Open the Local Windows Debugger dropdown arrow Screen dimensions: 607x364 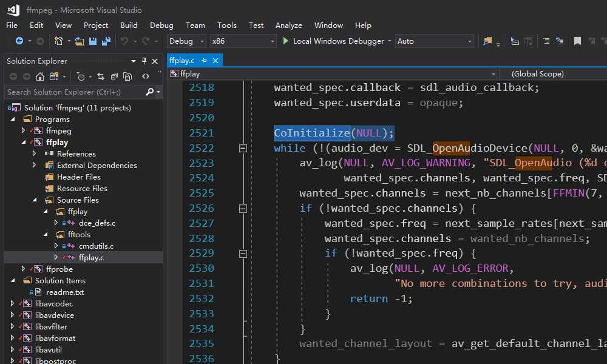pos(390,41)
